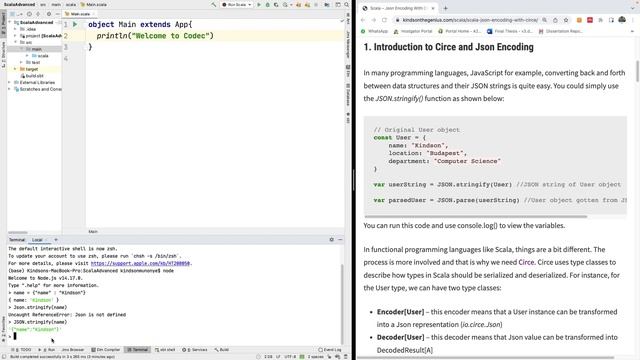Bookmark this page with star icon
Screen dimensions: 640x360
(x=566, y=20)
